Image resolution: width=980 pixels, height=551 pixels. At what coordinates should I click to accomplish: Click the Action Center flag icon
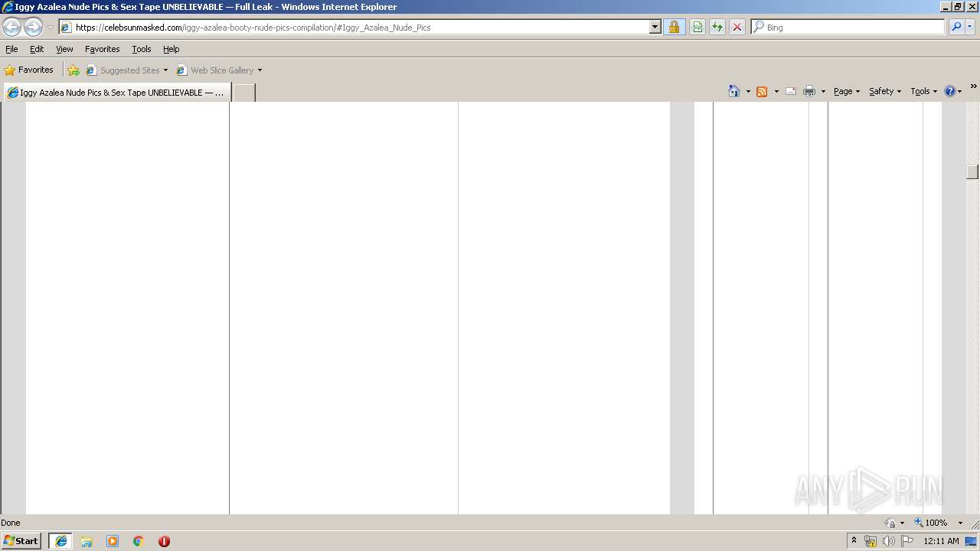(907, 541)
